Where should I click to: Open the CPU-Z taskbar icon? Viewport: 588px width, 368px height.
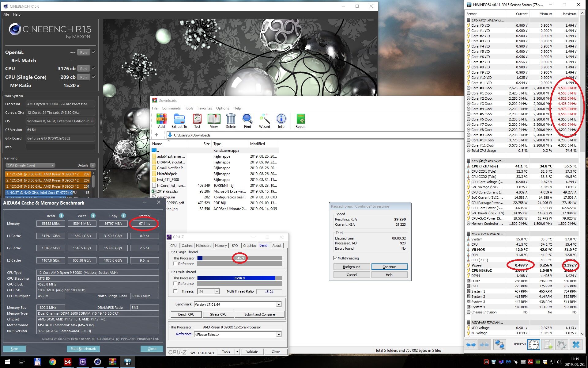point(83,362)
